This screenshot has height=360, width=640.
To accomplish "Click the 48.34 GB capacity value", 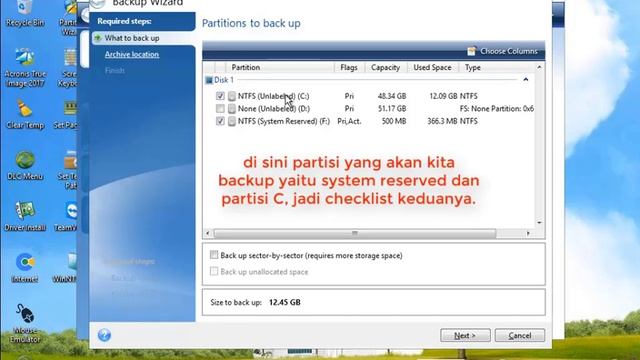I will [x=392, y=96].
